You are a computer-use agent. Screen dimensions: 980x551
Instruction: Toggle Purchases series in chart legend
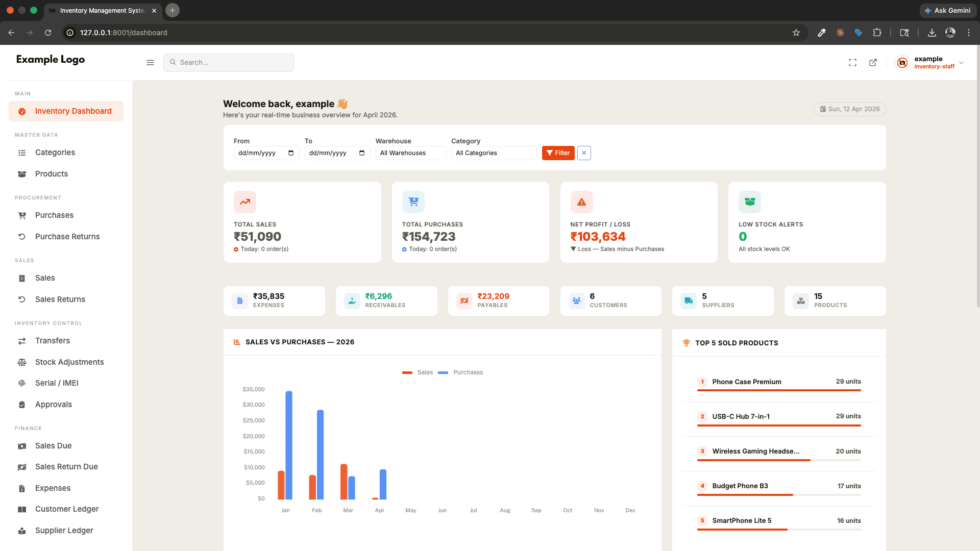click(460, 372)
